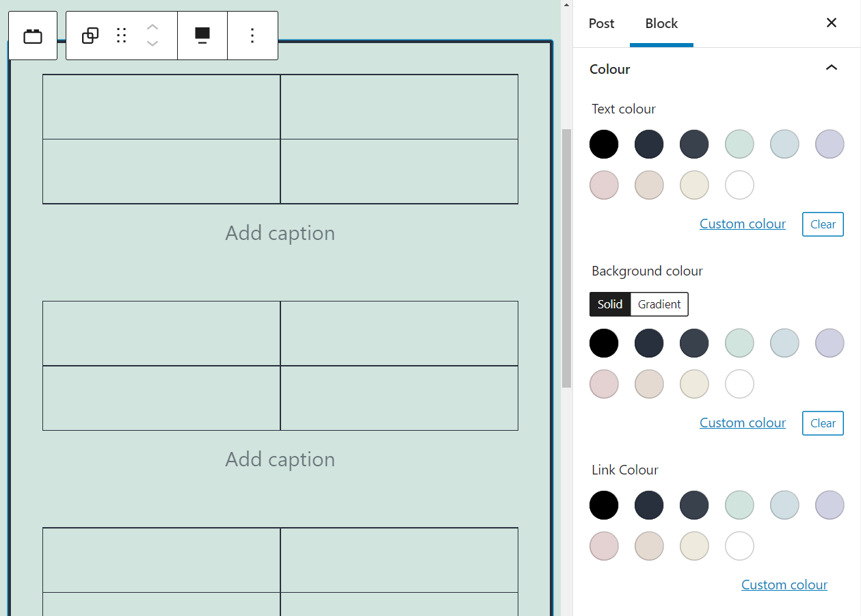Clear the current text colour

pos(823,224)
